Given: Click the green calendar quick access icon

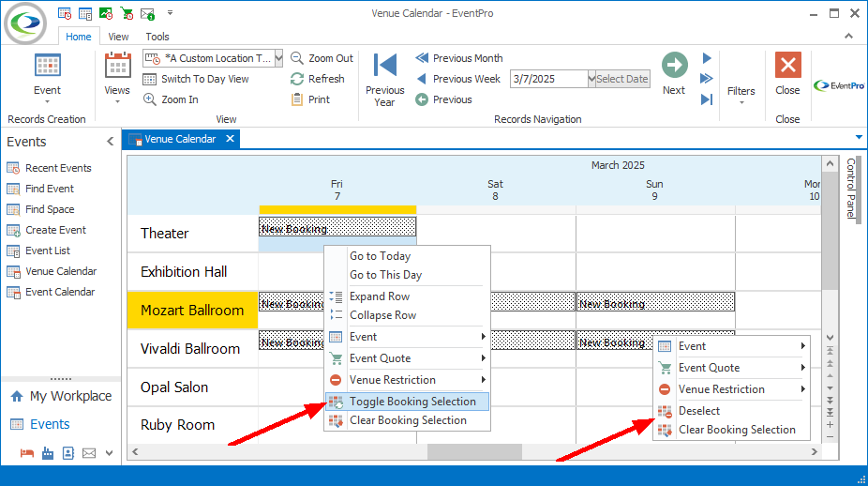Looking at the screenshot, I should coord(105,13).
